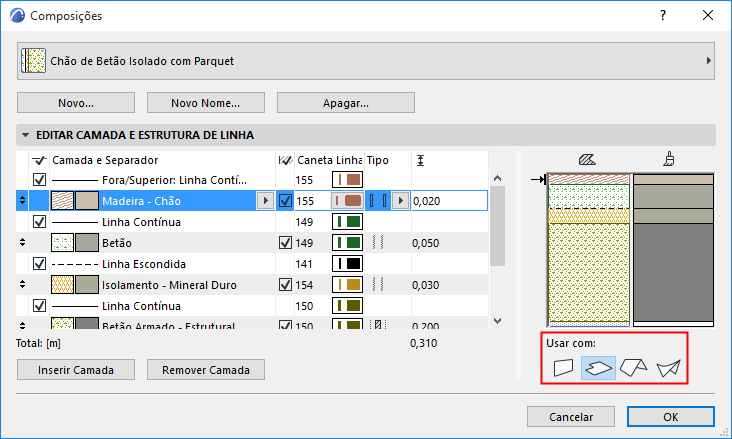Click the Madeira - Chão fill pattern icon
Viewport: 732px width, 439px height.
[x=62, y=201]
